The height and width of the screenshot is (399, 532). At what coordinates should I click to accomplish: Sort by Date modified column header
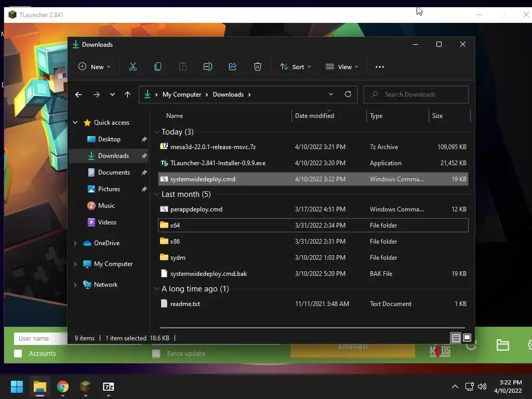coord(329,116)
